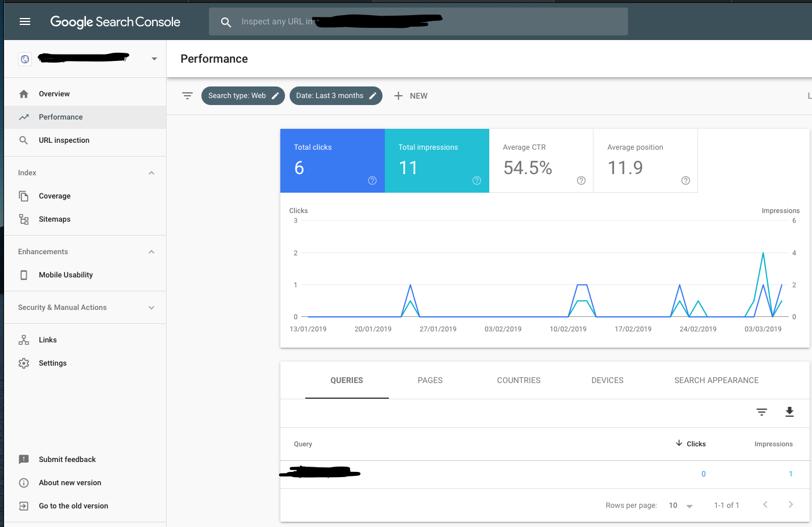Toggle the Total impressions metric card

pyautogui.click(x=437, y=161)
